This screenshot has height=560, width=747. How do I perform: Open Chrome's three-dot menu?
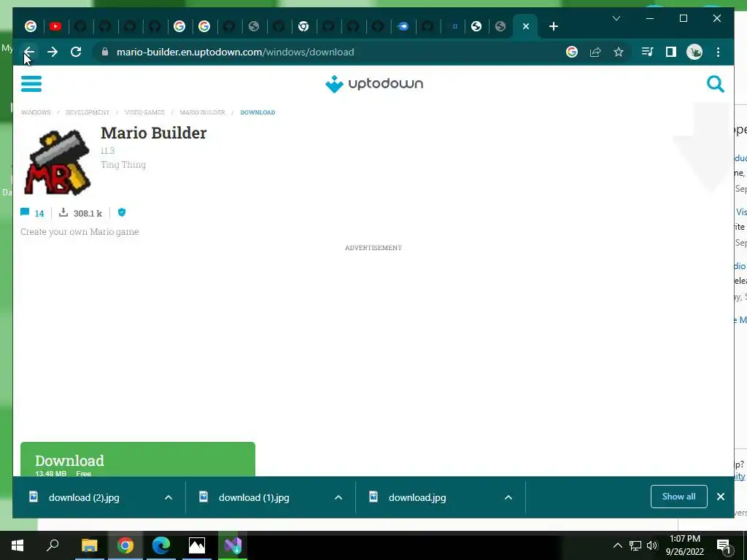point(718,52)
